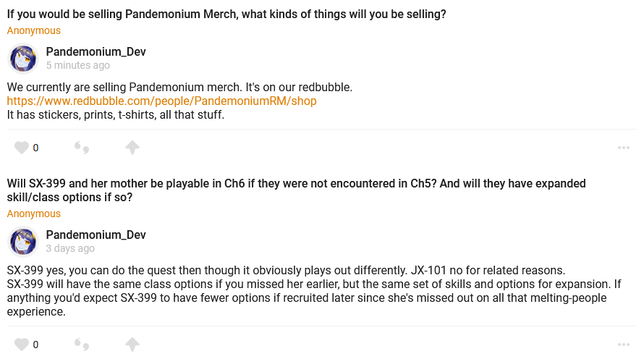Open Pandemonium_Dev username above '3 days ago'

click(x=96, y=235)
